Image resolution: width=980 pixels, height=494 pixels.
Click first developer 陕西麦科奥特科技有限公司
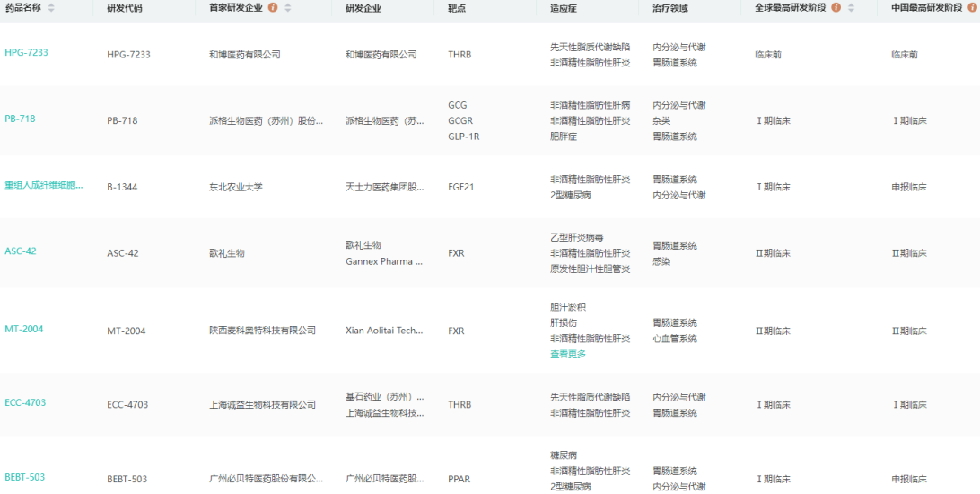262,331
